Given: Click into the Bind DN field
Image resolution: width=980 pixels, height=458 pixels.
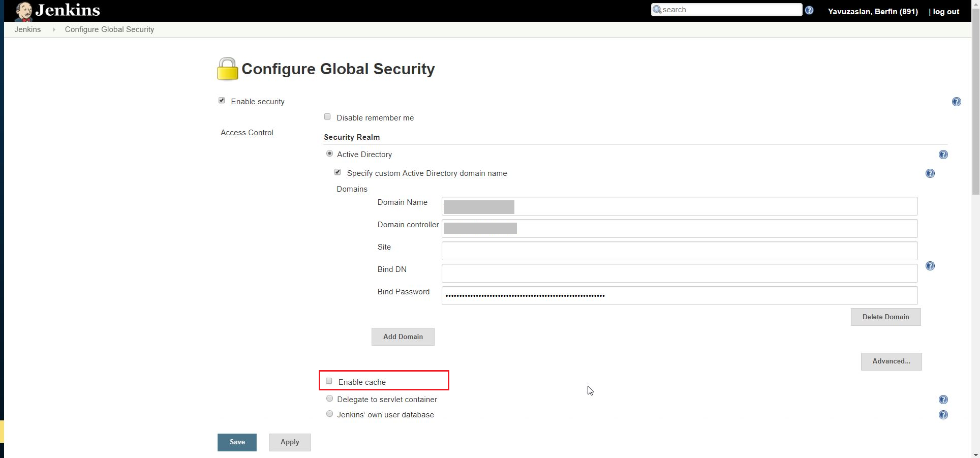Looking at the screenshot, I should pyautogui.click(x=680, y=273).
